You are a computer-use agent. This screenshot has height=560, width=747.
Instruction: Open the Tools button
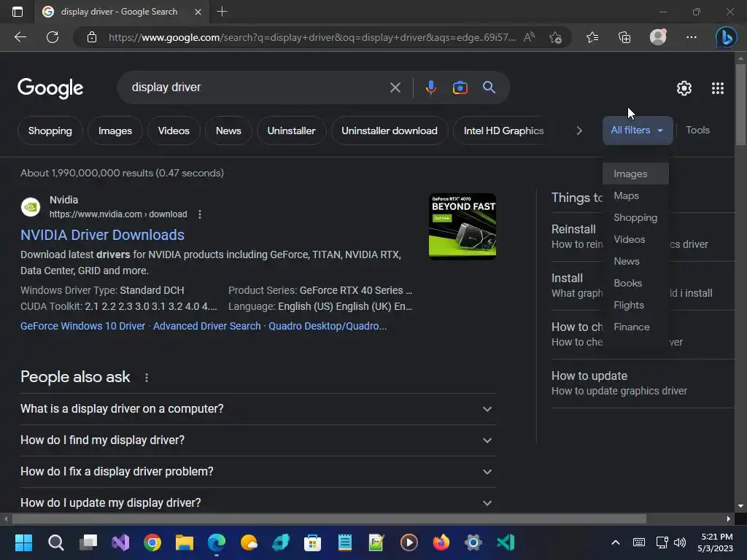coord(697,130)
